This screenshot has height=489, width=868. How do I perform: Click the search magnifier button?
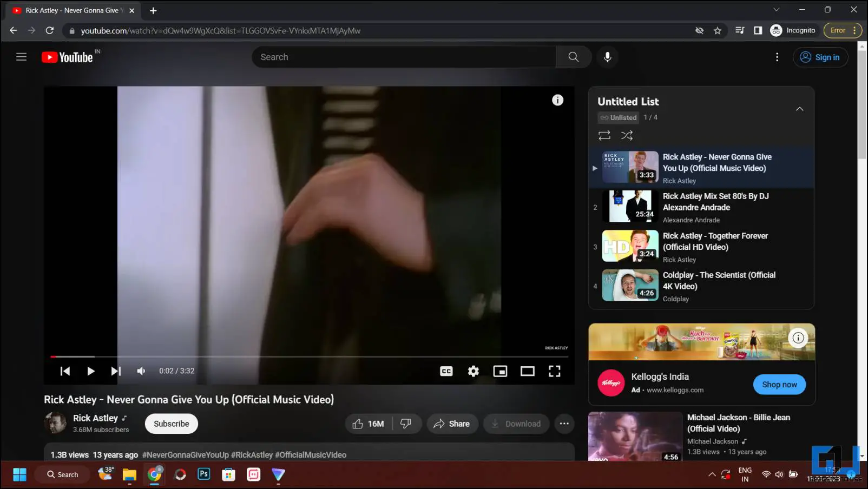pyautogui.click(x=573, y=57)
